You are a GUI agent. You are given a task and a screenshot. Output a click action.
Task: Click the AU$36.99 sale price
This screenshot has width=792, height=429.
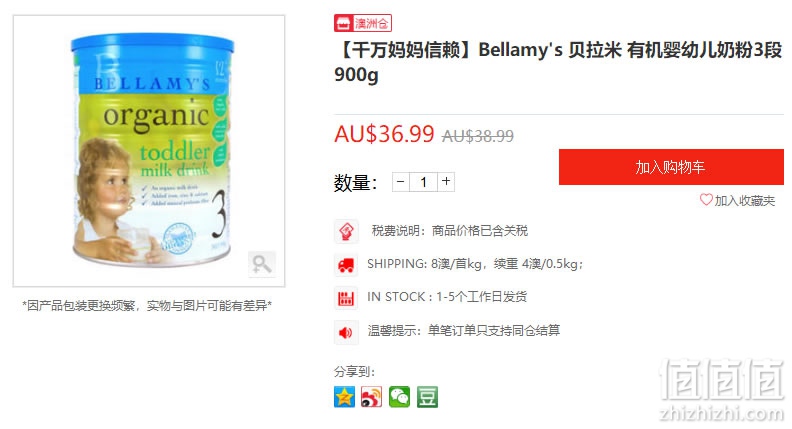(384, 134)
